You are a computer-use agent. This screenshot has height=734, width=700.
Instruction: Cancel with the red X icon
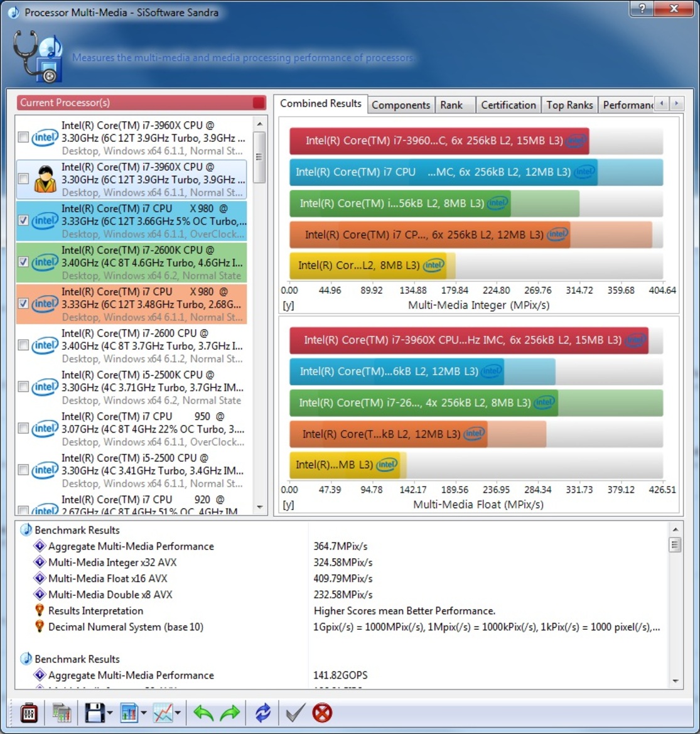[x=323, y=713]
